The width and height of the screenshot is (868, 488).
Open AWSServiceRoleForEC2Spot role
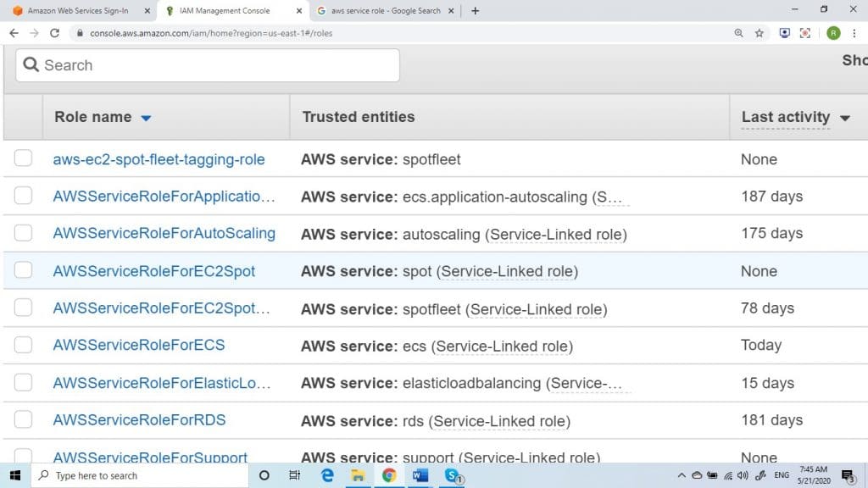point(154,271)
